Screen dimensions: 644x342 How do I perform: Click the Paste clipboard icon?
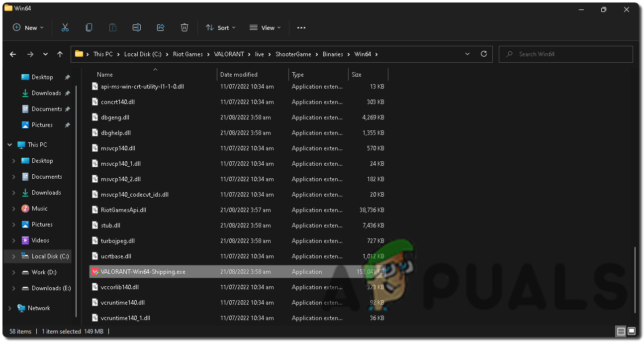pos(113,27)
